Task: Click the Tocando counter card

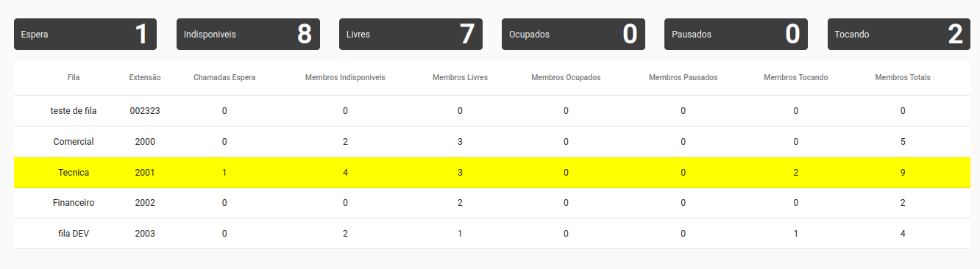Action: pyautogui.click(x=898, y=34)
